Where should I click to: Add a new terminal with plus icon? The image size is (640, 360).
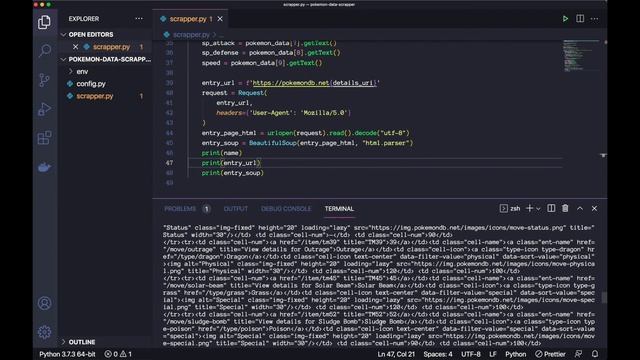pos(529,209)
